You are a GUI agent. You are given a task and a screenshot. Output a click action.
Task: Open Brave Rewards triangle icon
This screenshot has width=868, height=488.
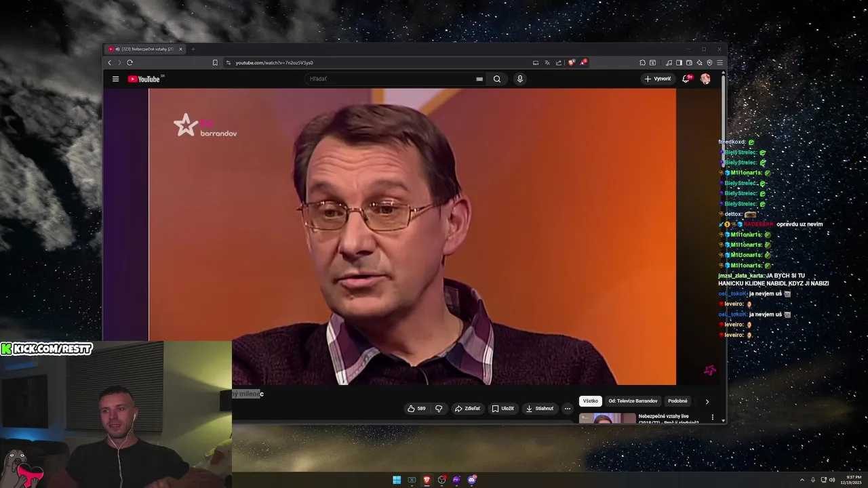(x=583, y=62)
